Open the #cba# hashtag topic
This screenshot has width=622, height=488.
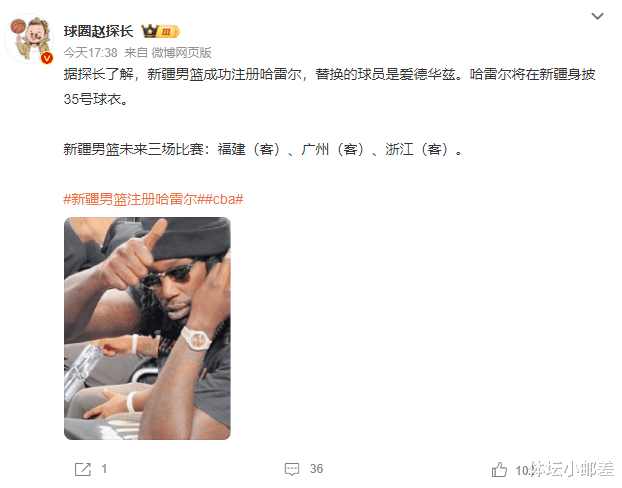coord(224,199)
